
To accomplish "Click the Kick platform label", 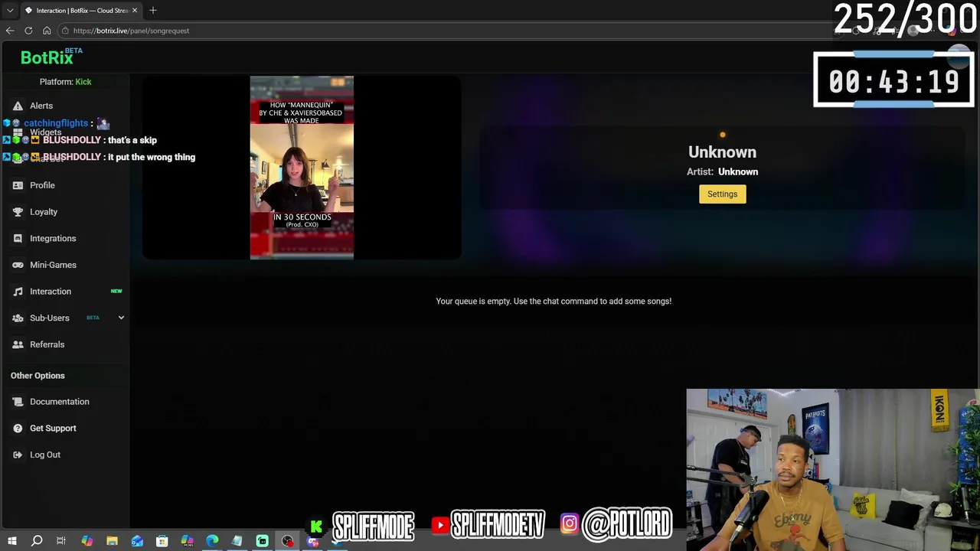I will tap(83, 82).
